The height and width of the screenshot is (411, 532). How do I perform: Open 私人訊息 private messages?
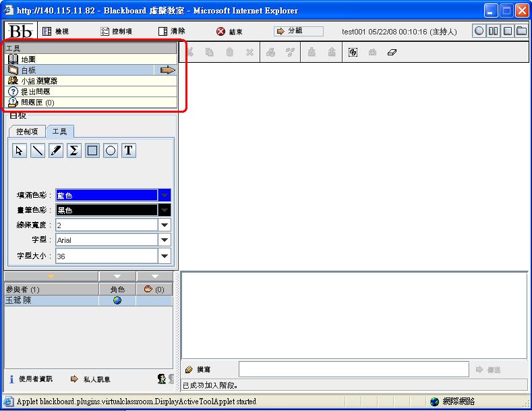90,379
